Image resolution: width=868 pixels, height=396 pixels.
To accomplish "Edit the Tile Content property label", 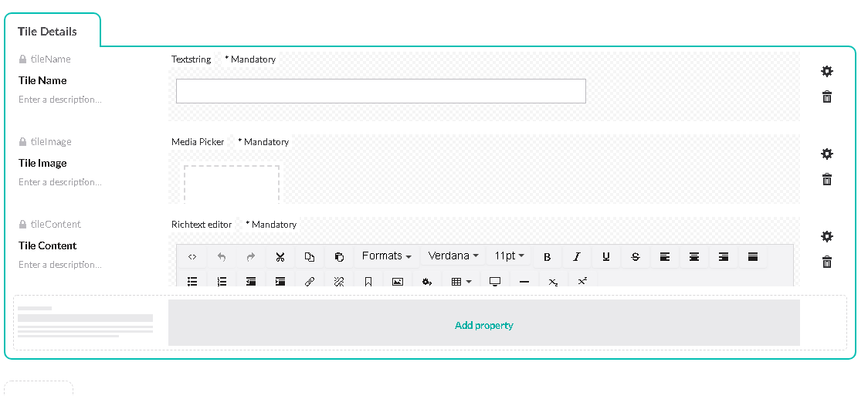I will pyautogui.click(x=48, y=245).
